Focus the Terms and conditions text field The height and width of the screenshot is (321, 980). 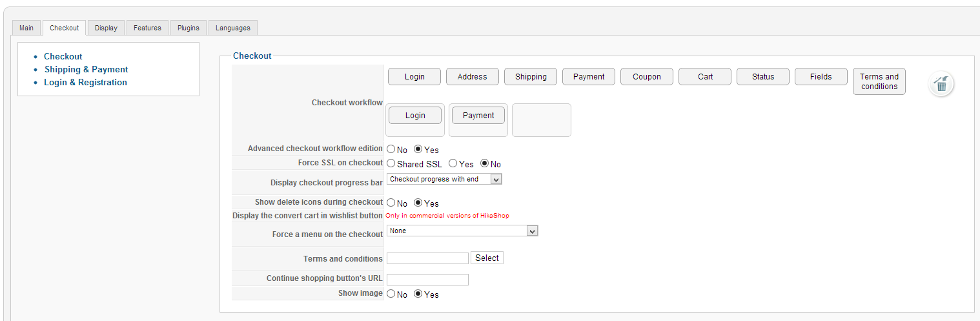pos(427,258)
